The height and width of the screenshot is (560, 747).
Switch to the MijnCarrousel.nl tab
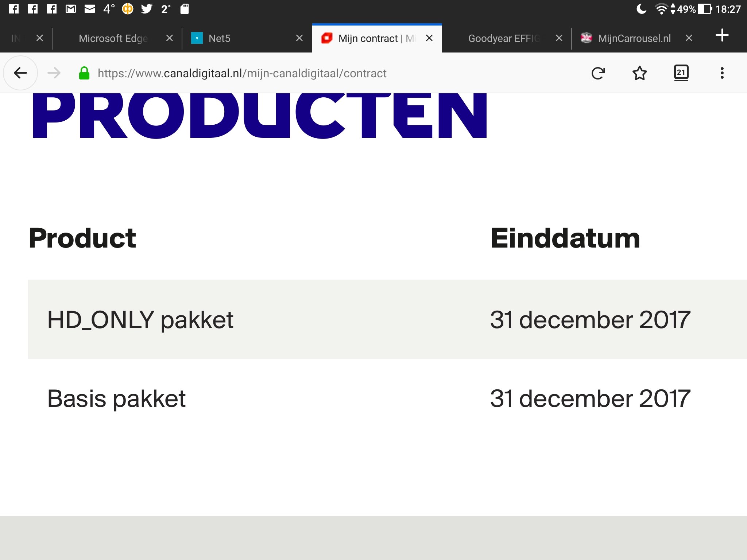(x=634, y=38)
